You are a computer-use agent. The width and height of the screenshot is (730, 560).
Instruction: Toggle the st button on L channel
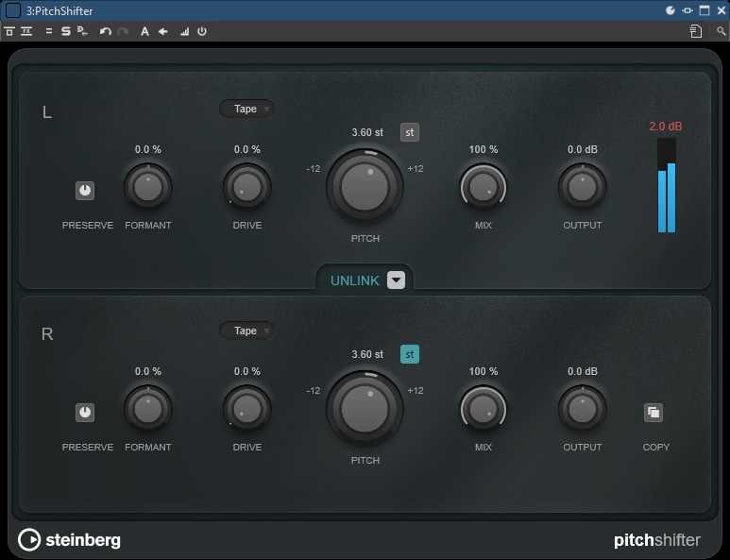410,132
